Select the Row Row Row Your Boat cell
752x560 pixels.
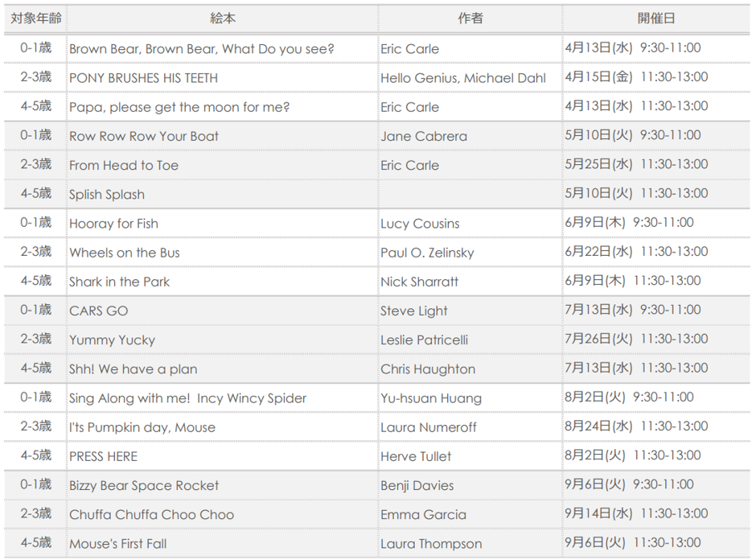(223, 136)
